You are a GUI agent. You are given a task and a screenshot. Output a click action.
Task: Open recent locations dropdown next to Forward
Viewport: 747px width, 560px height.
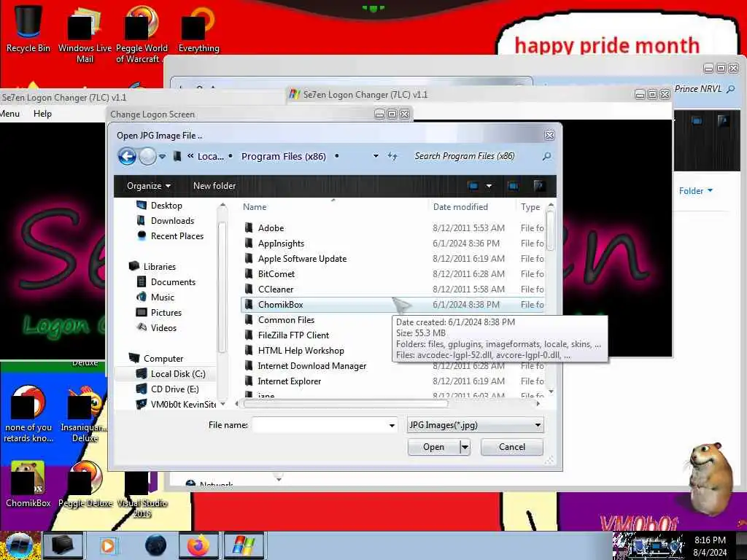[163, 156]
